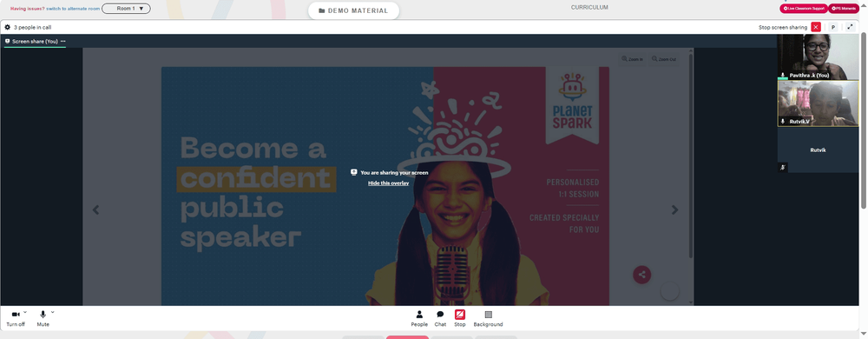Stop screen share using red Stop icon

(460, 315)
